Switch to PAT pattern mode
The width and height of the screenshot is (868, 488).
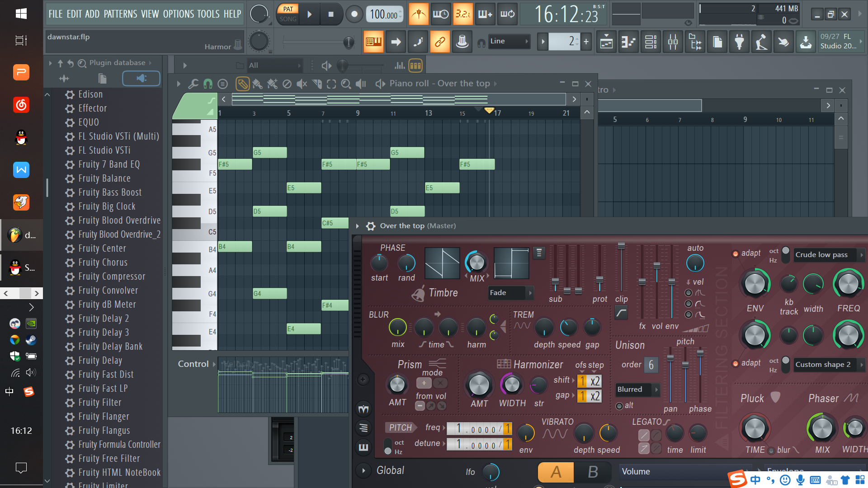[x=288, y=9]
